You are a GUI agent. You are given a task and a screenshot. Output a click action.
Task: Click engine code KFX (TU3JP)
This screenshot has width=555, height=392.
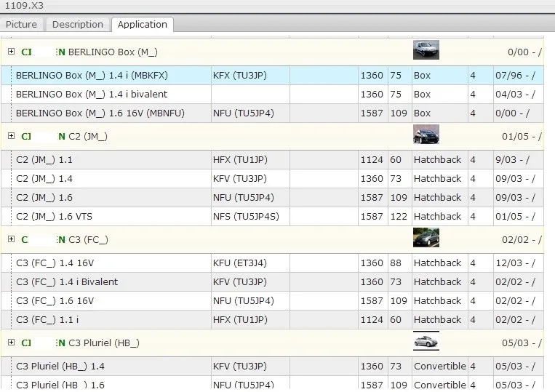pos(239,76)
